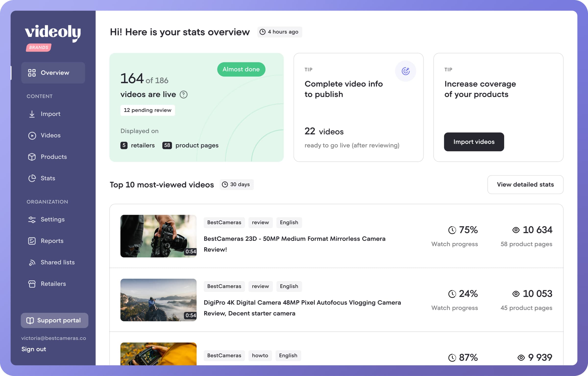Click the Reports chart icon

(32, 241)
